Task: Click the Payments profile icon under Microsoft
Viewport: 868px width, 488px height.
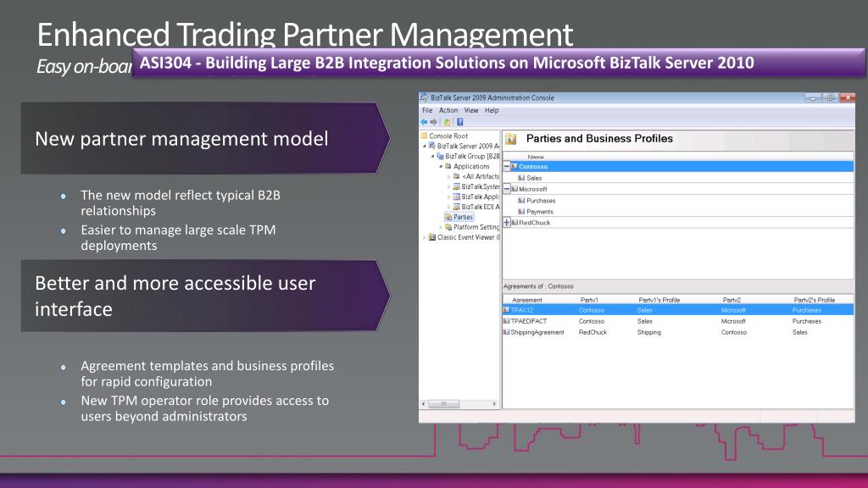Action: [521, 211]
